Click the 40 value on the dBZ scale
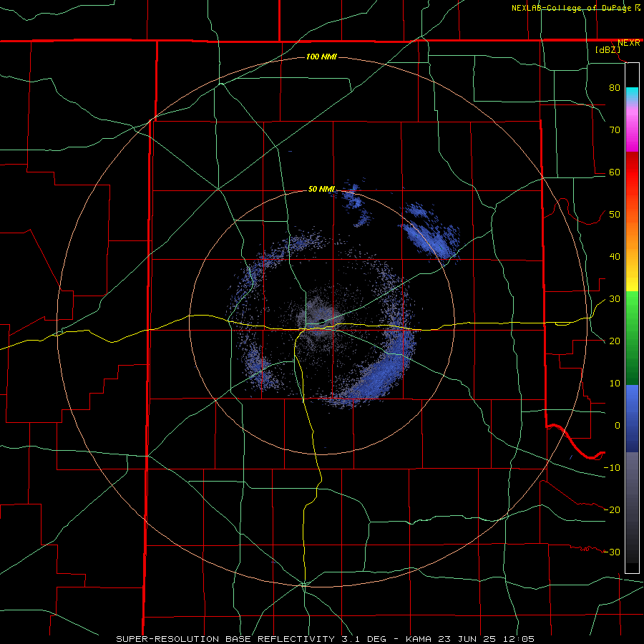This screenshot has height=644, width=644. [x=615, y=257]
